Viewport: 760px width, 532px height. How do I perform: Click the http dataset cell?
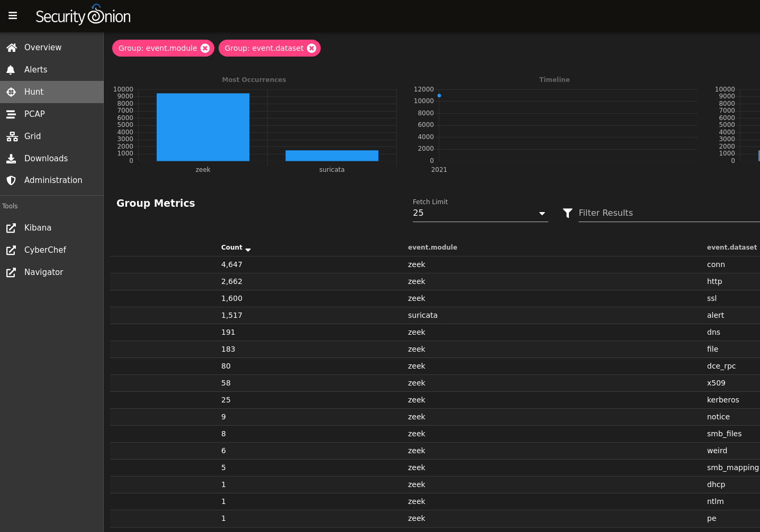[714, 281]
